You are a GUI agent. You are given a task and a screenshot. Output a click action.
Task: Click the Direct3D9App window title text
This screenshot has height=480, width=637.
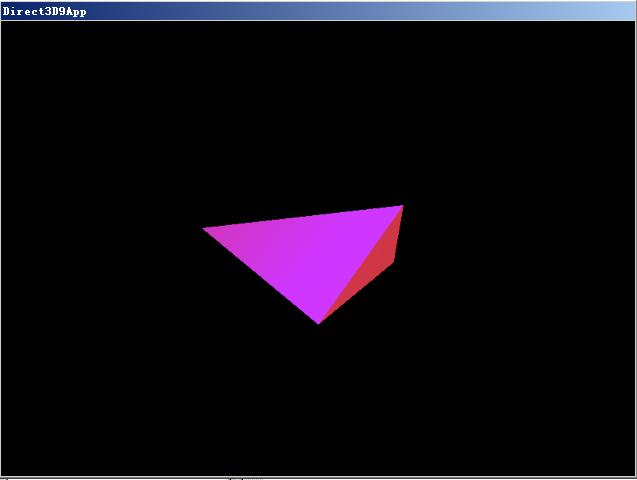(x=44, y=11)
